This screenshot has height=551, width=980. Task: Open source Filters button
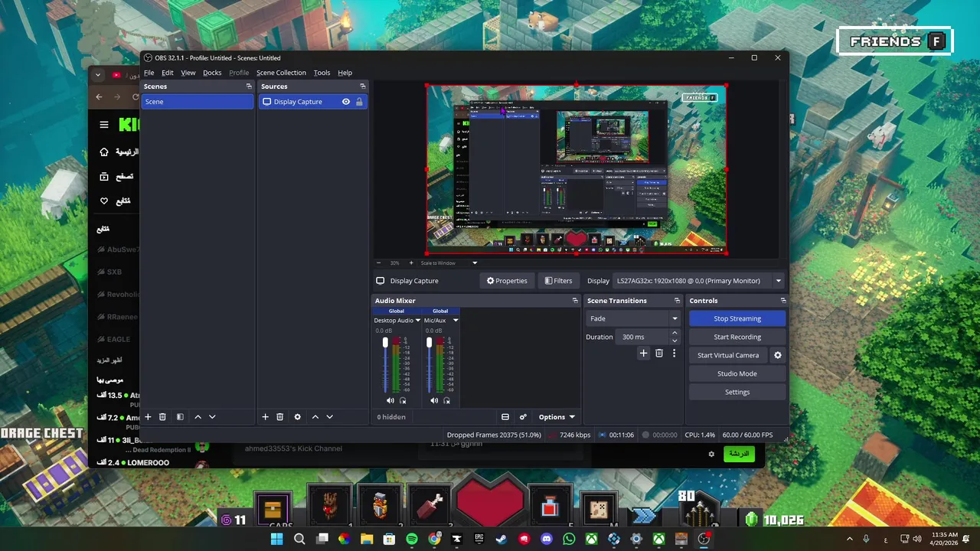pos(558,281)
